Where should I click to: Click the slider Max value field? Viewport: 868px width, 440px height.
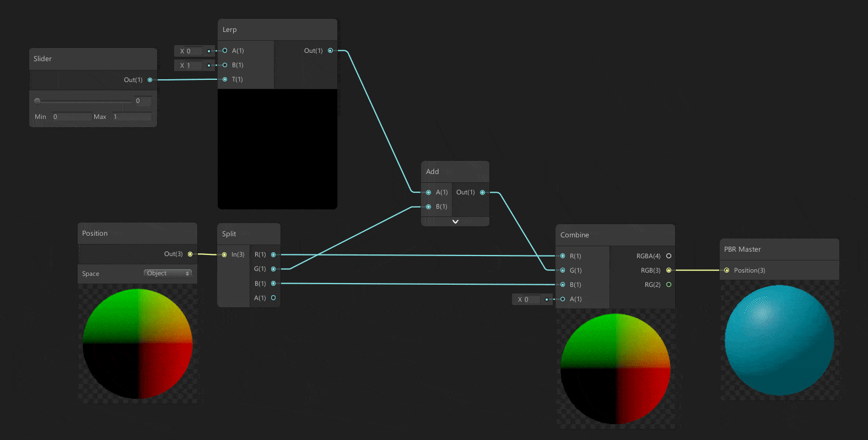131,117
